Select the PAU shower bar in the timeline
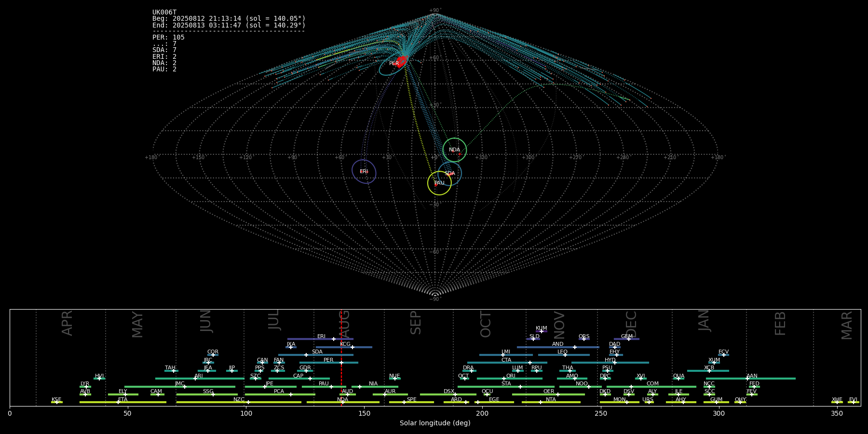 pyautogui.click(x=324, y=386)
